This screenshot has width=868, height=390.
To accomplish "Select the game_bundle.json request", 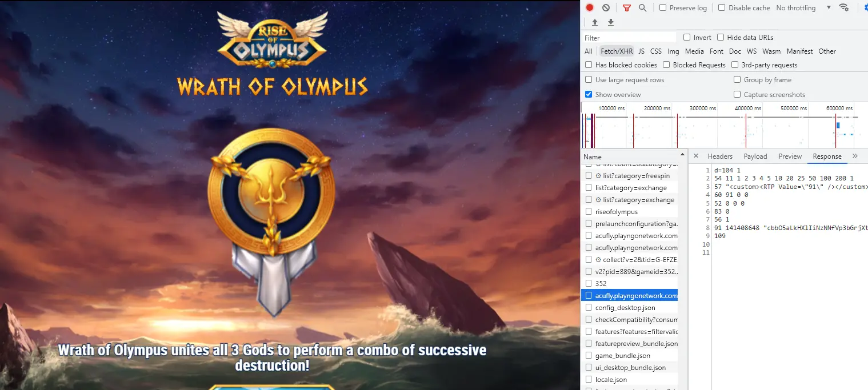I will coord(630,356).
